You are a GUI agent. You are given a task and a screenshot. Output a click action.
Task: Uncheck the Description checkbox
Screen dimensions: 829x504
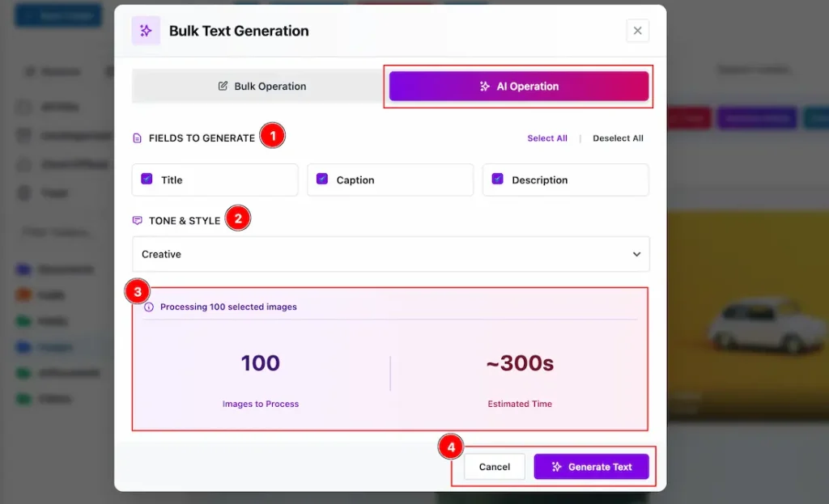tap(498, 179)
